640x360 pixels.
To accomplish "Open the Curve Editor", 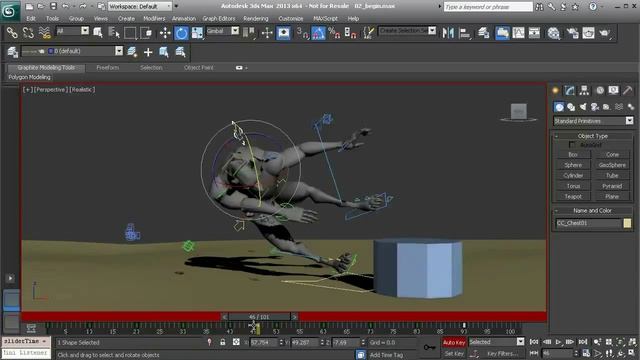I will 518,33.
